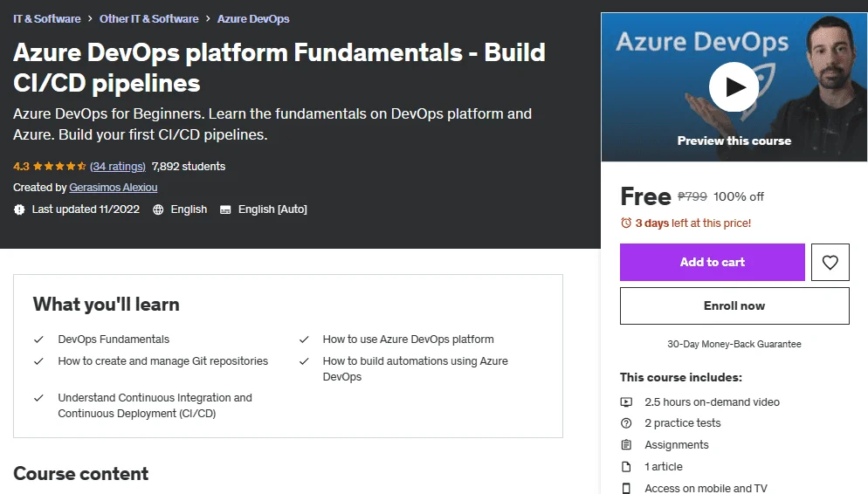This screenshot has width=868, height=494.
Task: Click the Add to cart button
Action: pyautogui.click(x=712, y=262)
